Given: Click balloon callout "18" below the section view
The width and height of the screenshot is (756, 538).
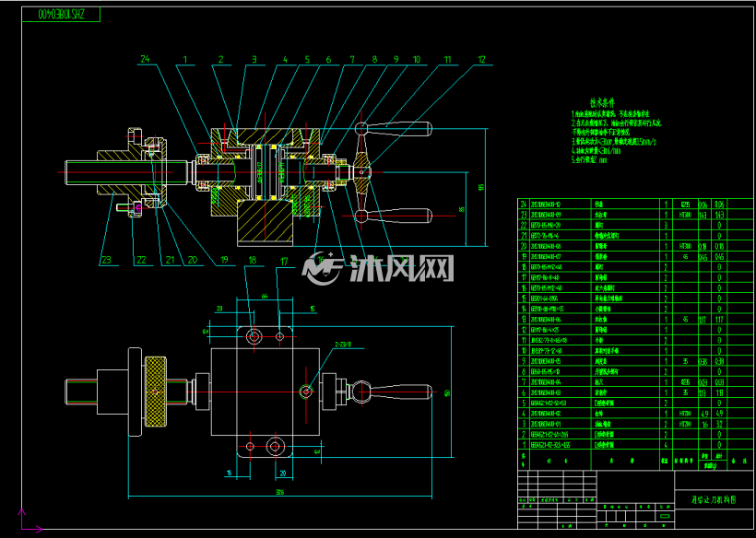Looking at the screenshot, I should click(253, 260).
